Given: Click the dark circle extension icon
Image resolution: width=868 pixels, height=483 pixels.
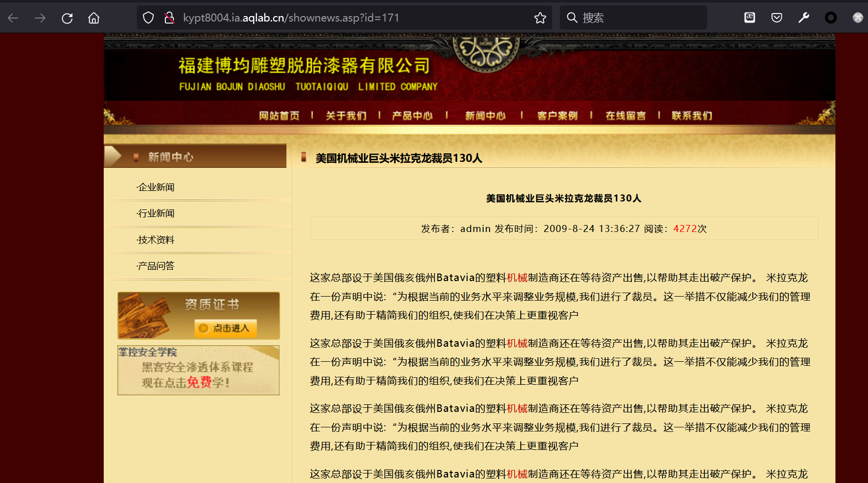Looking at the screenshot, I should 831,18.
